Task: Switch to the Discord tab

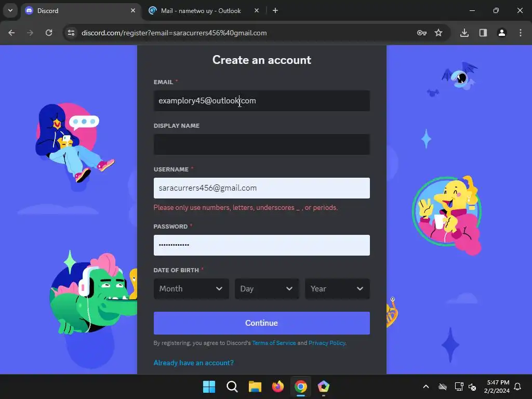Action: pos(81,11)
